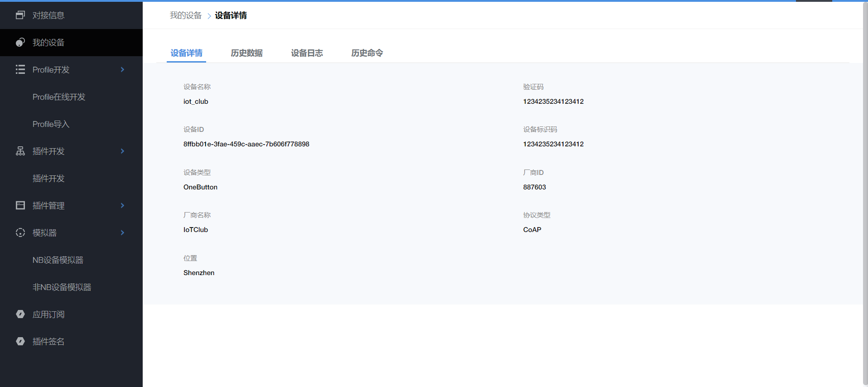Screen dimensions: 868x387
Task: Click the 厂商ID field label
Action: click(x=533, y=172)
